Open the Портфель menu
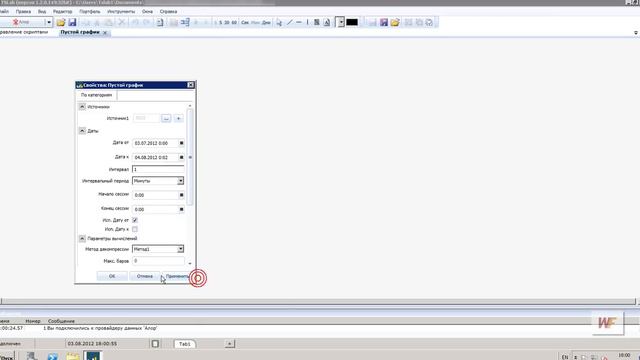640x360 pixels. (x=90, y=11)
